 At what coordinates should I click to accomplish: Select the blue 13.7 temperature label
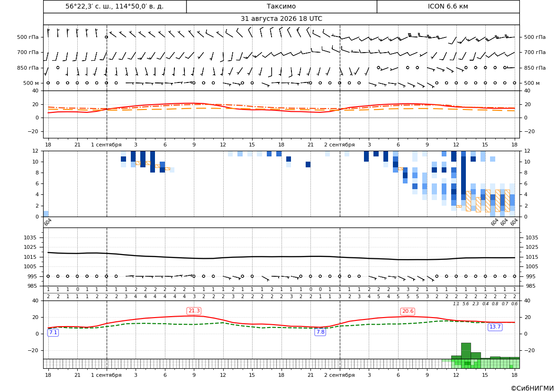click(x=495, y=327)
